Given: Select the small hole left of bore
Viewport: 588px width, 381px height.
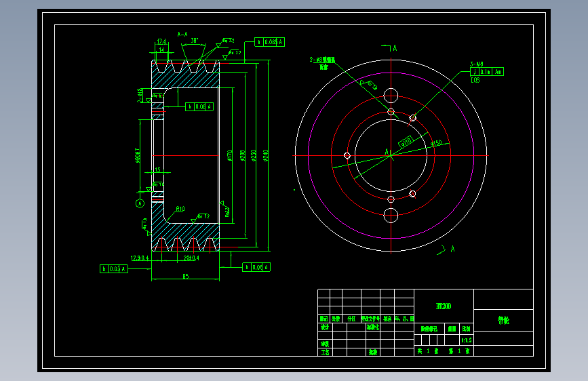Looking at the screenshot, I should tap(347, 156).
